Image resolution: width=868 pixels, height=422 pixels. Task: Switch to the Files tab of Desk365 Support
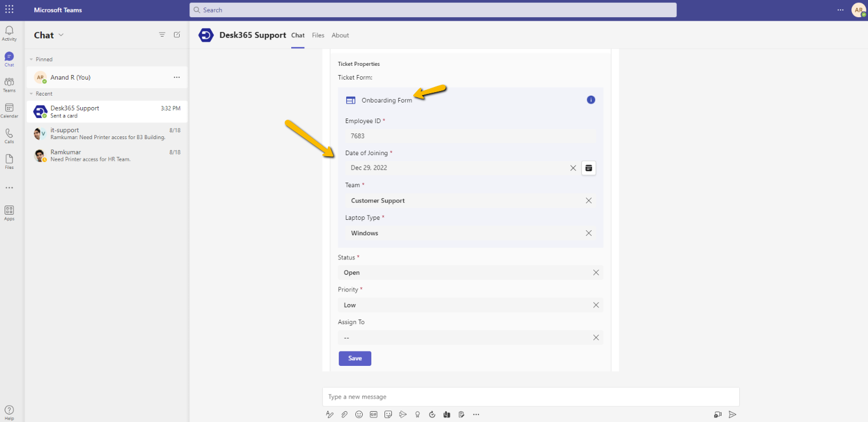(x=318, y=36)
